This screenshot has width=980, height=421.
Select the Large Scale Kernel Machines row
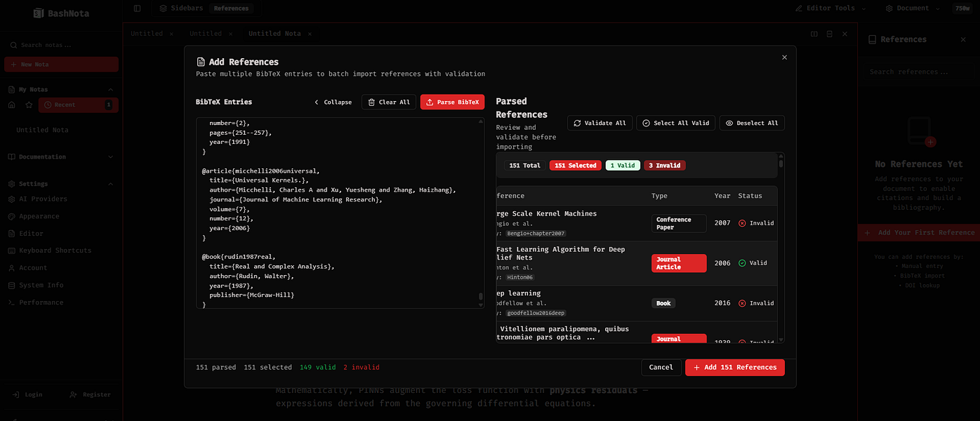coord(637,223)
